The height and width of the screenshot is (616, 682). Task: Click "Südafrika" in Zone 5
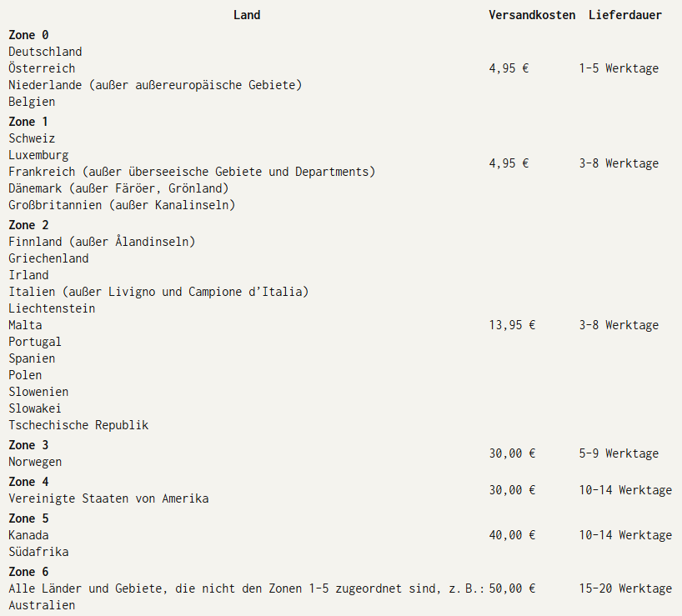coord(38,552)
